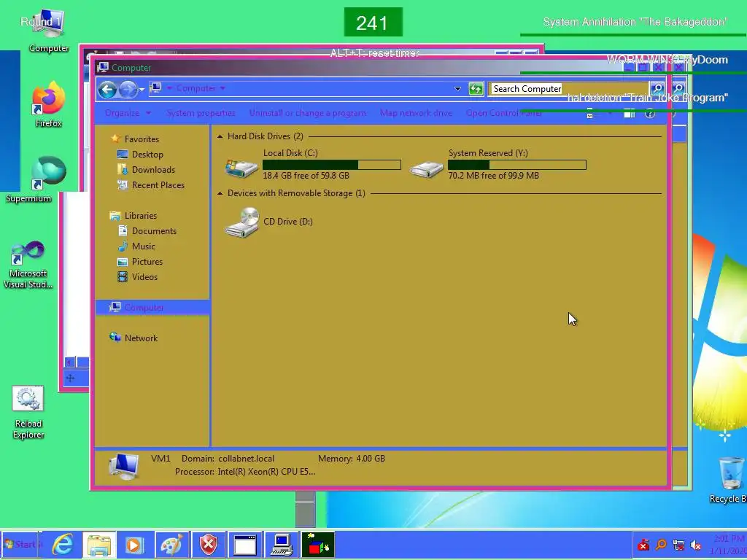
Task: Open the CD Drive (D:) icon
Action: point(242,222)
